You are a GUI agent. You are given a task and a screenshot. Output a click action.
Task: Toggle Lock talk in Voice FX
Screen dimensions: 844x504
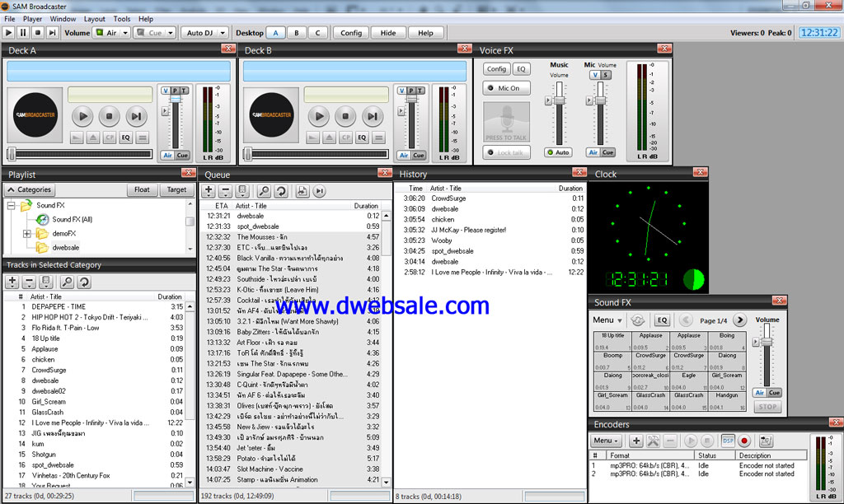pos(506,152)
